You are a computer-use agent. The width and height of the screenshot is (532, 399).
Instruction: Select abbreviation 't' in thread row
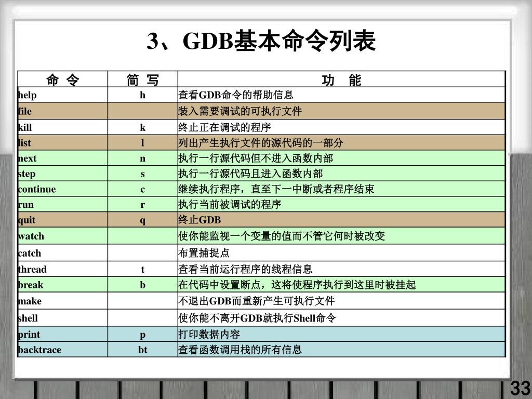pos(142,270)
